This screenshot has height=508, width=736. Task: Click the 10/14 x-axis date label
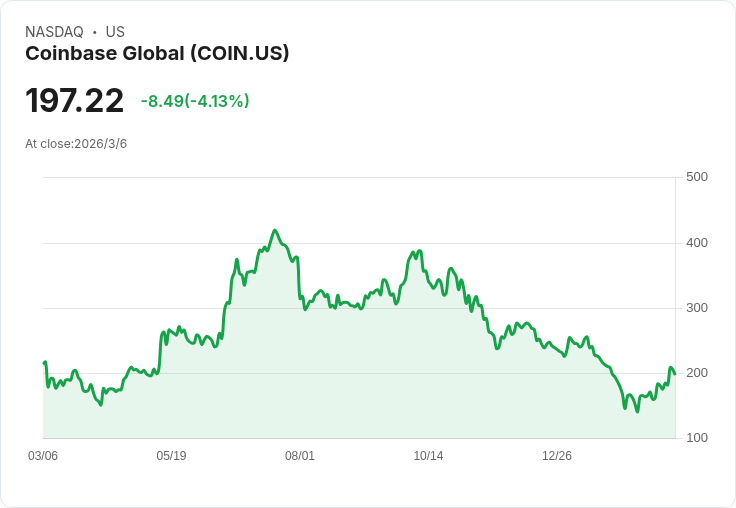tap(428, 456)
